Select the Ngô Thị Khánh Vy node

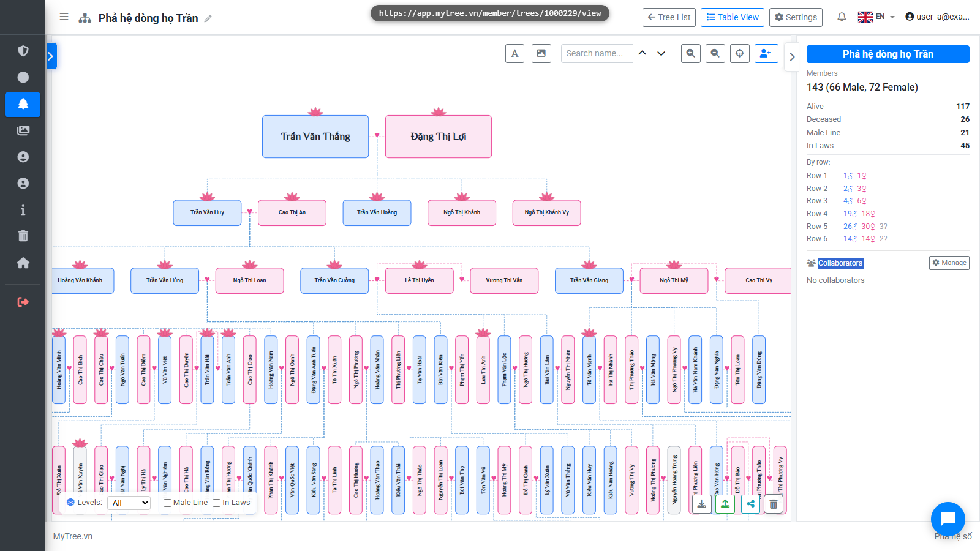[547, 212]
